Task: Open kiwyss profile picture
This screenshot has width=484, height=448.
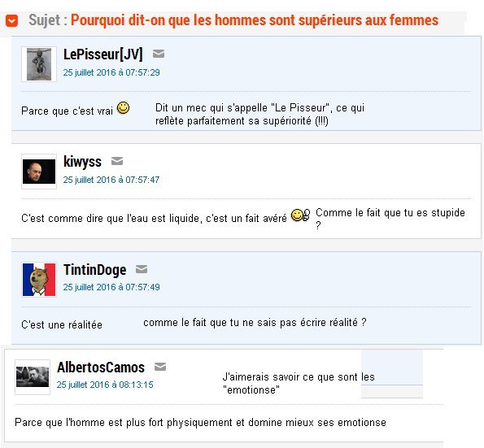Action: coord(39,172)
